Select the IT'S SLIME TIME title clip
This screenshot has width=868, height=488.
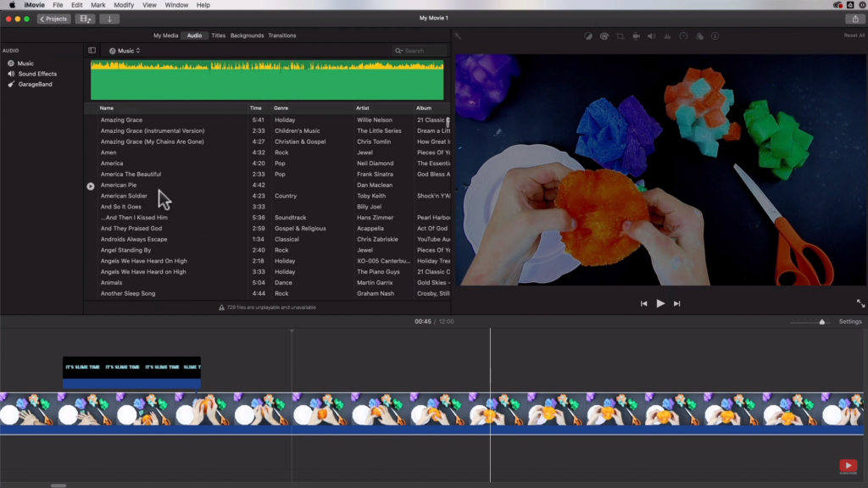(131, 373)
